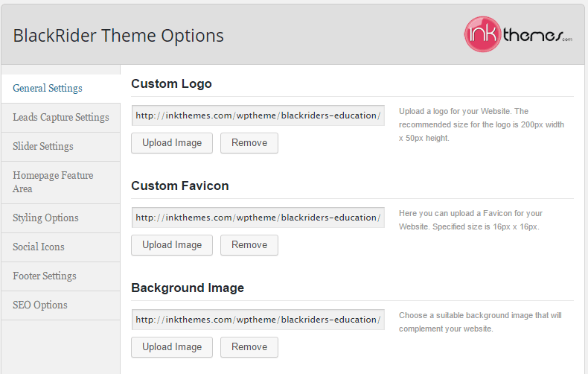Viewport: 588px width, 374px height.
Task: Select the Homepage Feature Area tab
Action: pos(53,182)
